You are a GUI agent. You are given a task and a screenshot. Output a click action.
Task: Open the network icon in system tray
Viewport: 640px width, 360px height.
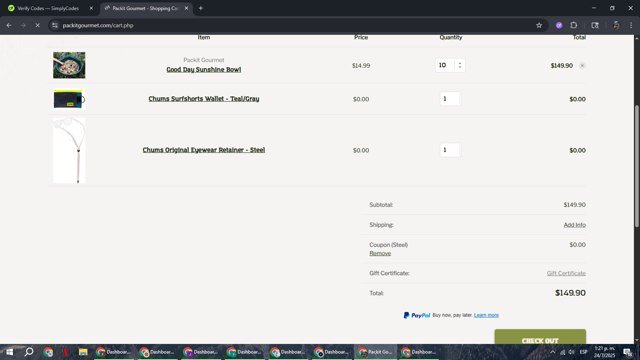tap(562, 352)
